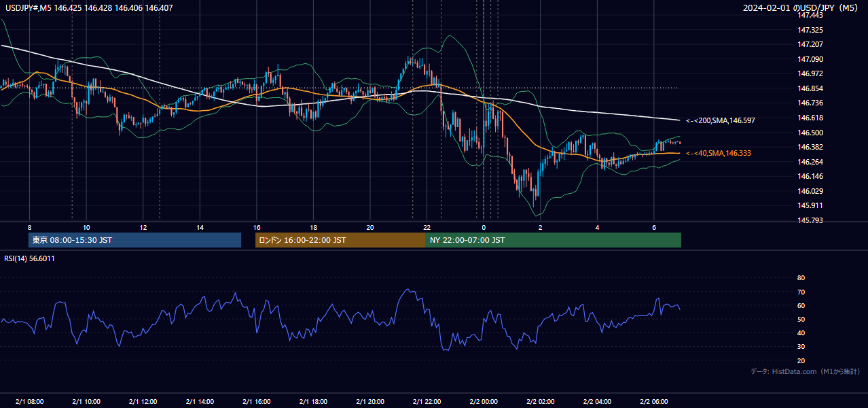Click hour label 12 below the price chart
The height and width of the screenshot is (408, 868).
tap(143, 227)
